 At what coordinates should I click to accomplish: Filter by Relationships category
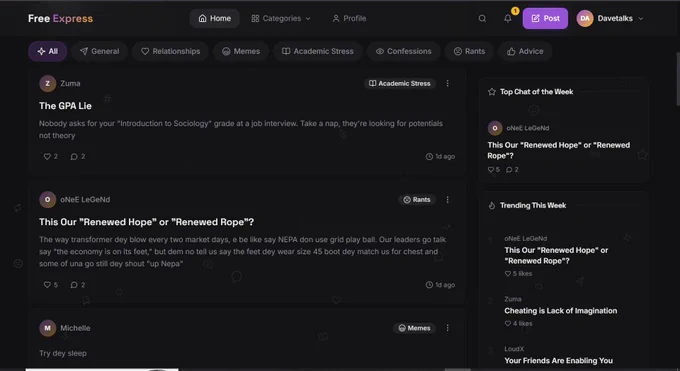[170, 51]
